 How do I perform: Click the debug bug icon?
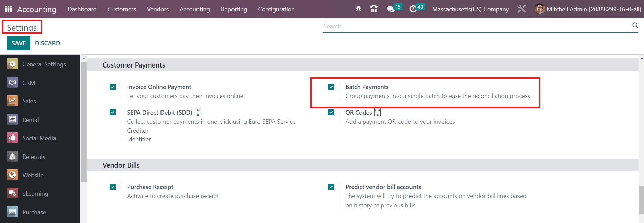(x=358, y=9)
